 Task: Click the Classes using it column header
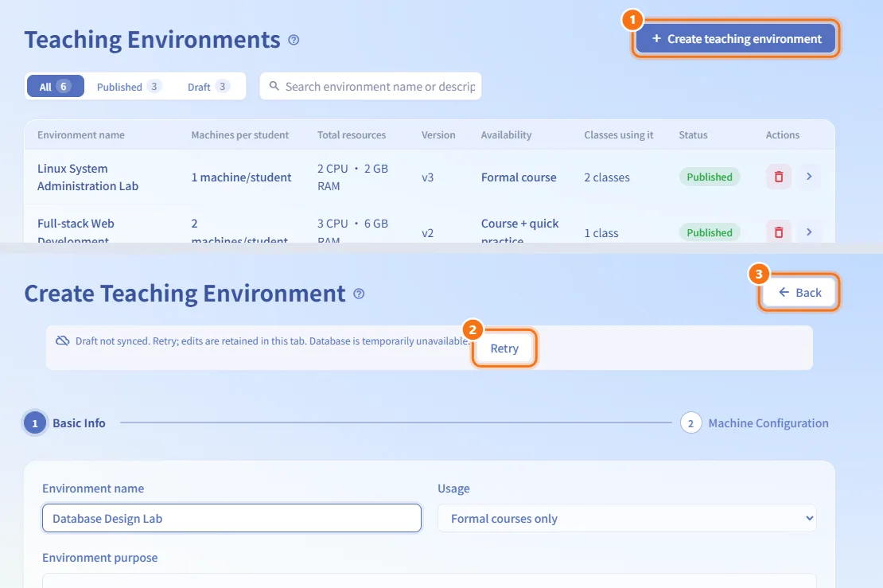click(619, 134)
